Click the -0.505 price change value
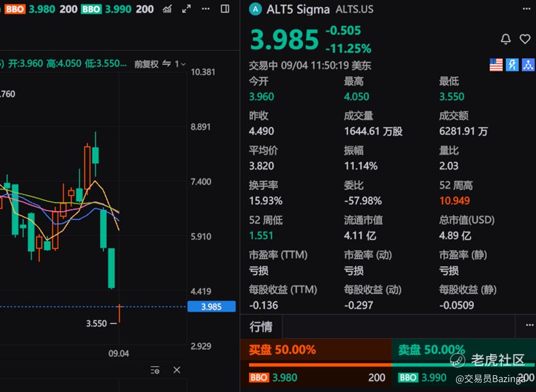 click(x=343, y=31)
